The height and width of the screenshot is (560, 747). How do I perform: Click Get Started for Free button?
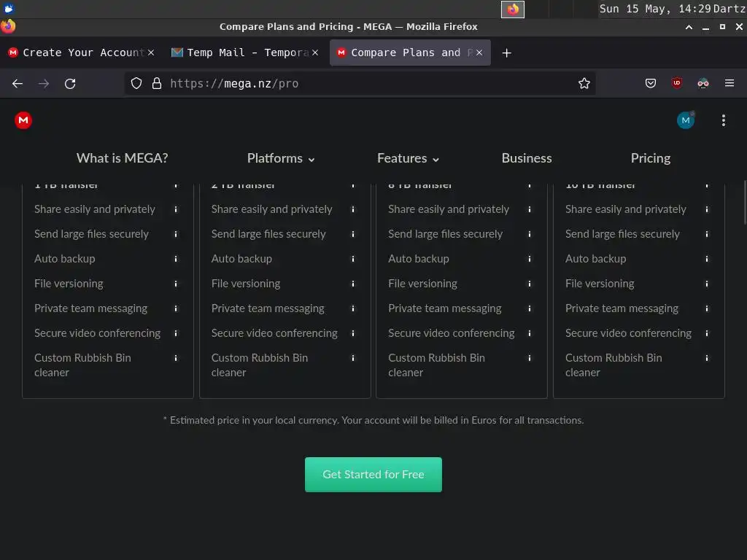click(x=373, y=474)
